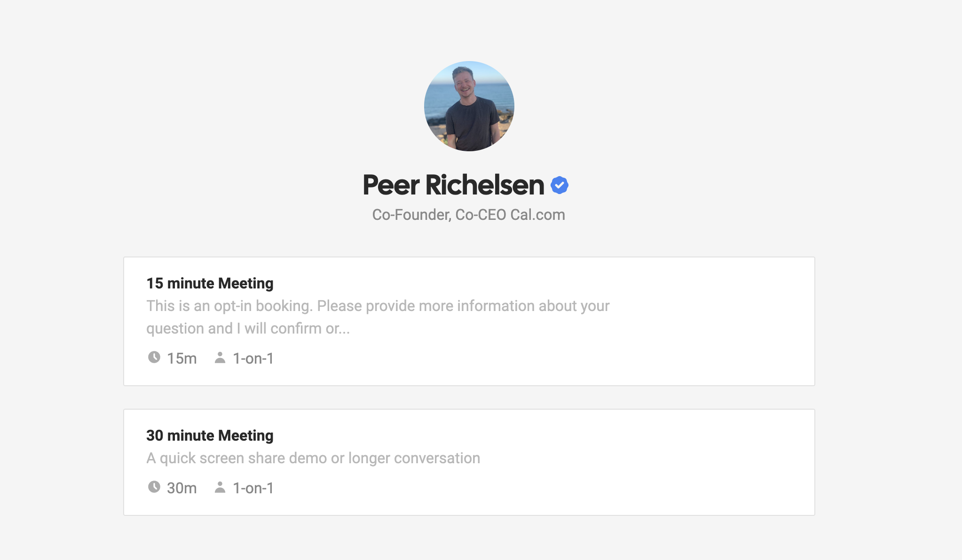Viewport: 962px width, 560px height.
Task: Click the clock icon on the 15 minute Meeting card
Action: pyautogui.click(x=154, y=358)
